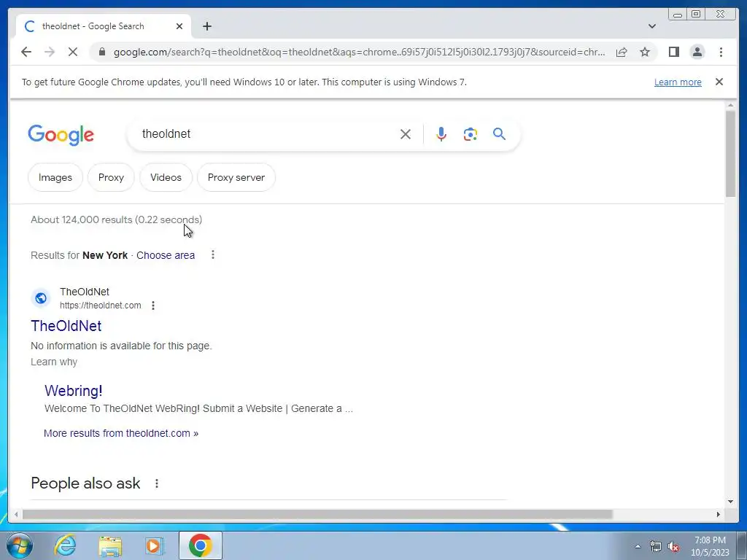Open TheOldNet result globe favicon
This screenshot has height=560, width=747.
(x=41, y=298)
